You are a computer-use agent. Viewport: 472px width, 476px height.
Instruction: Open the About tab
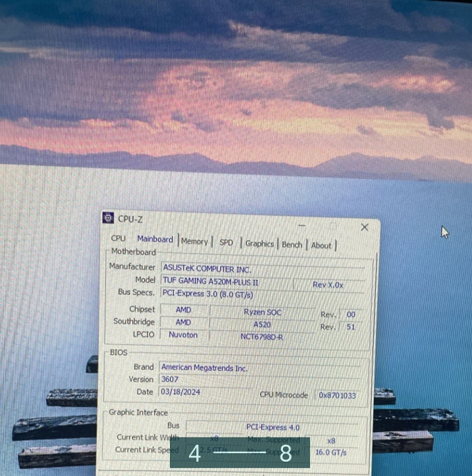(x=321, y=245)
